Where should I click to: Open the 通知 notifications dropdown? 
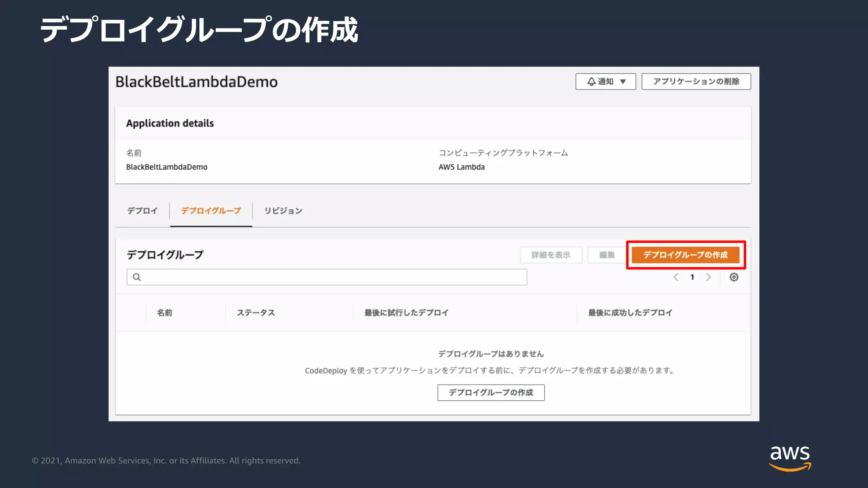tap(606, 81)
